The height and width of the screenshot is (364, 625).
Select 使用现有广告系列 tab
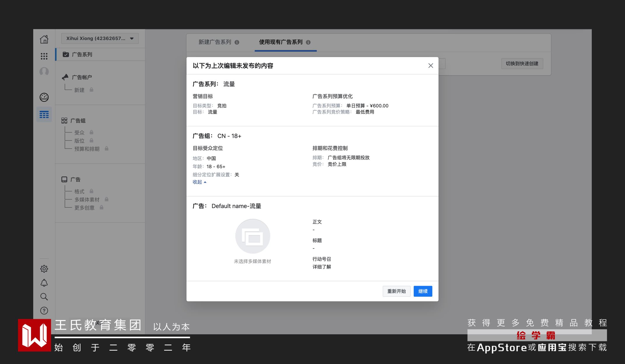(x=281, y=42)
